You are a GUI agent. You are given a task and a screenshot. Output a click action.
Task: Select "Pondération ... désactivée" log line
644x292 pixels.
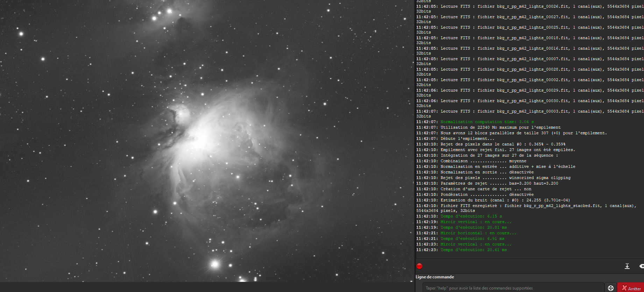[x=475, y=194]
